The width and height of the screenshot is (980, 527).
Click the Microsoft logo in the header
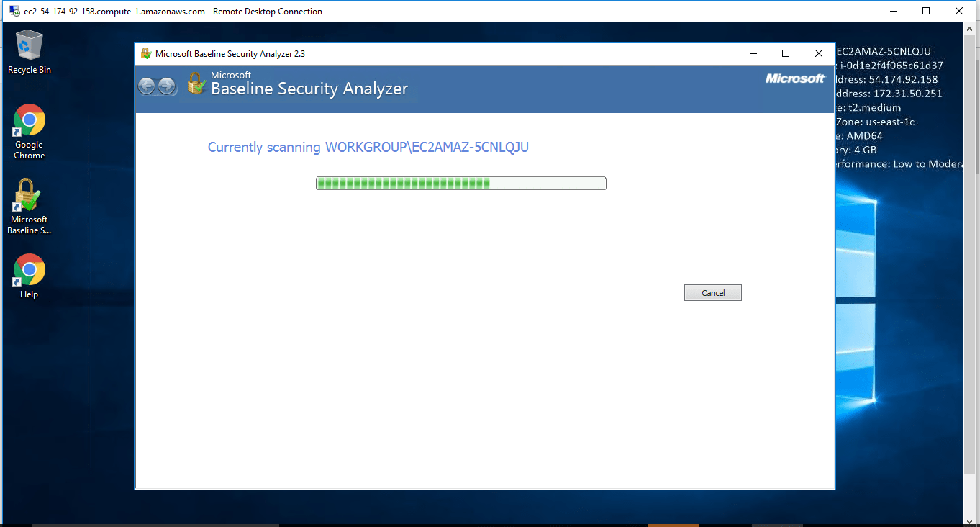click(795, 78)
